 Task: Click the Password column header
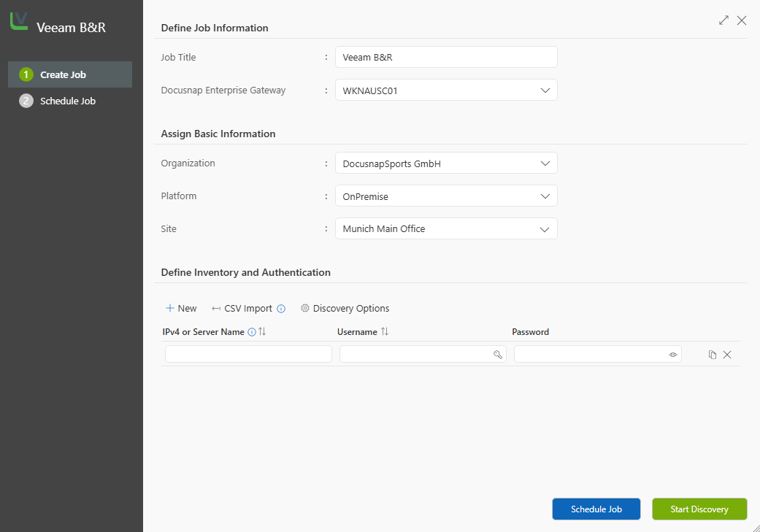(530, 332)
